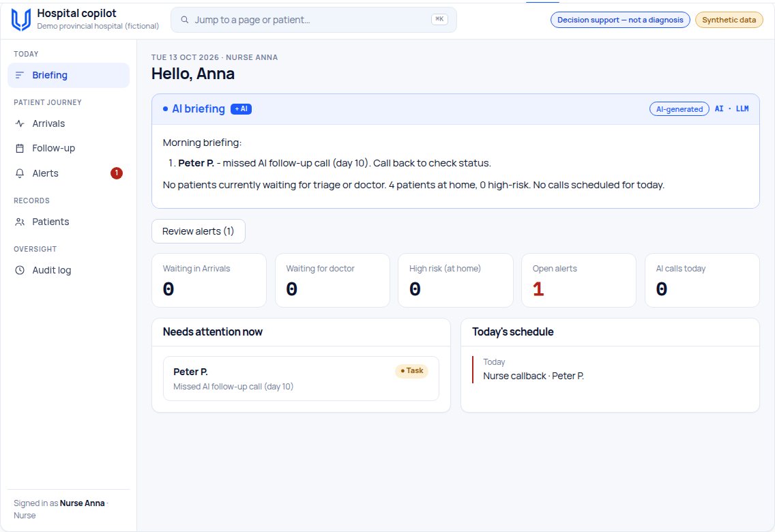Click the AI-generated tag
Screen dimensions: 775x532
(679, 109)
